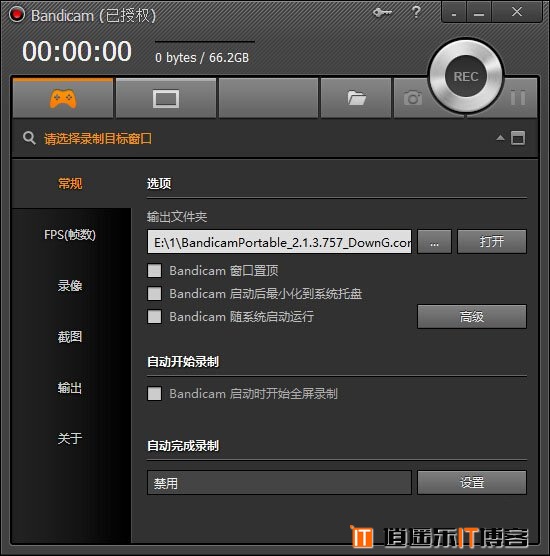The height and width of the screenshot is (556, 550).
Task: Check Bandicam 随系统启动运行 option
Action: click(x=154, y=317)
